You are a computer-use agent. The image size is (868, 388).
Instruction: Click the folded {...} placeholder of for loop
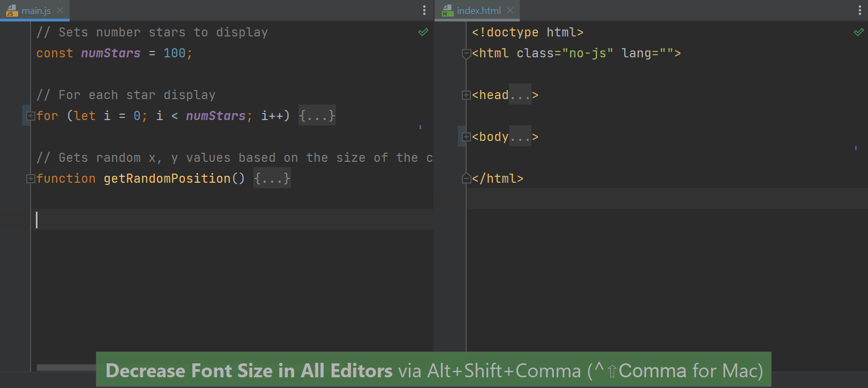pyautogui.click(x=317, y=116)
